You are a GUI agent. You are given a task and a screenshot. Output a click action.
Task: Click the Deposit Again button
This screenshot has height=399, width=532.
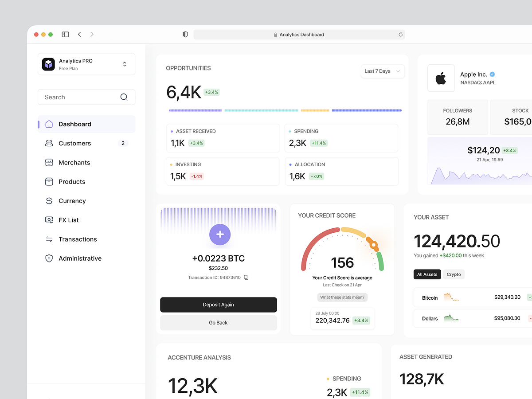coord(218,305)
